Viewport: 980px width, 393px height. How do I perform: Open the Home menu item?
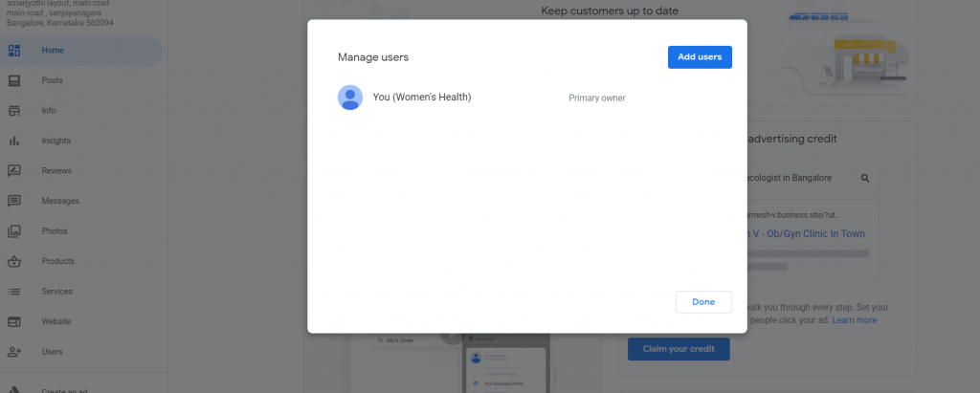(81, 51)
